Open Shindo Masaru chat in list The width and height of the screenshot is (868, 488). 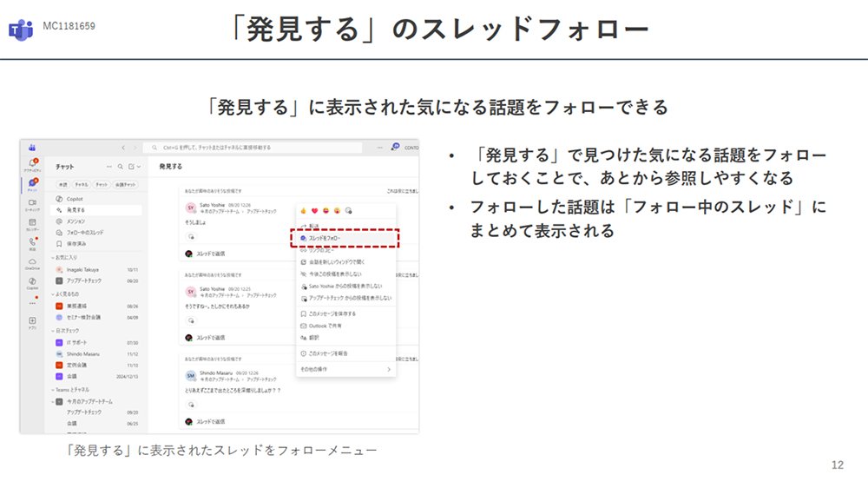pos(96,354)
